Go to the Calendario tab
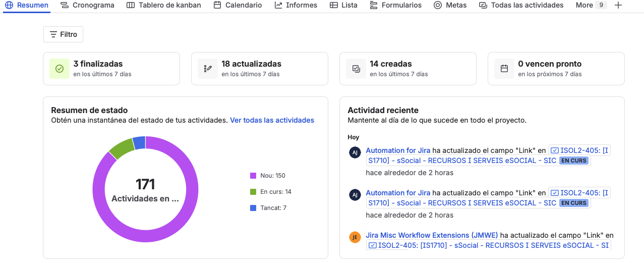The image size is (644, 263). point(238,5)
